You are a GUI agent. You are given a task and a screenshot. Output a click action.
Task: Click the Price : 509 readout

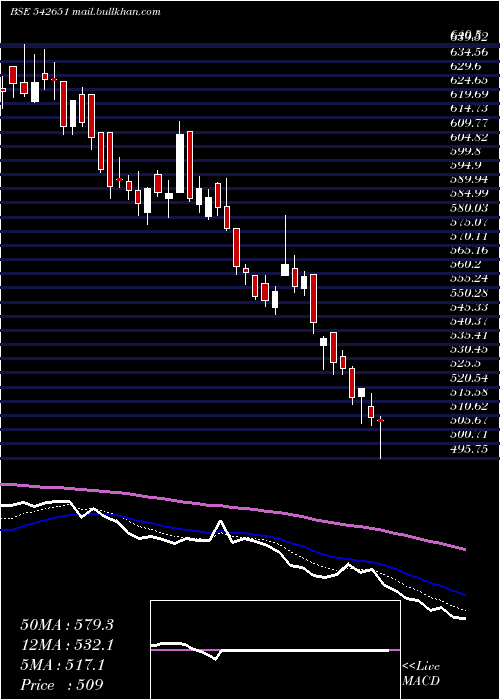[62, 685]
